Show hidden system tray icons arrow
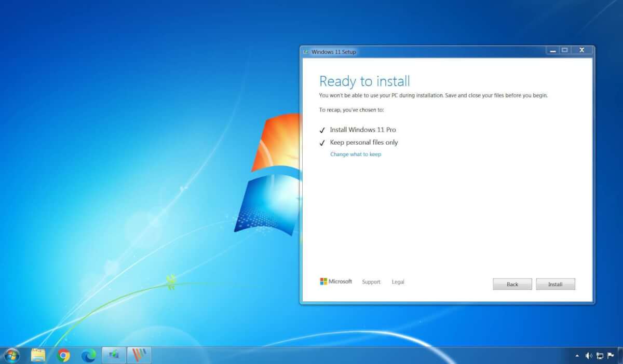 [577, 356]
